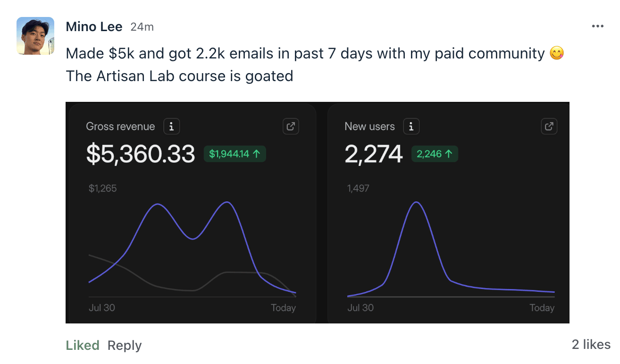Click the New users info icon
This screenshot has width=620, height=364.
click(x=411, y=126)
